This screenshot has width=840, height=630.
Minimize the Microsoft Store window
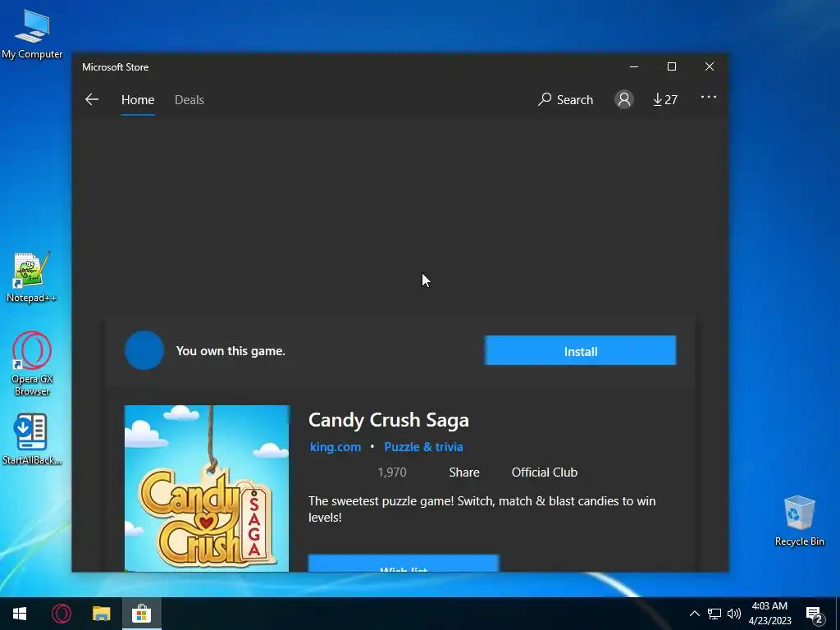pos(634,66)
